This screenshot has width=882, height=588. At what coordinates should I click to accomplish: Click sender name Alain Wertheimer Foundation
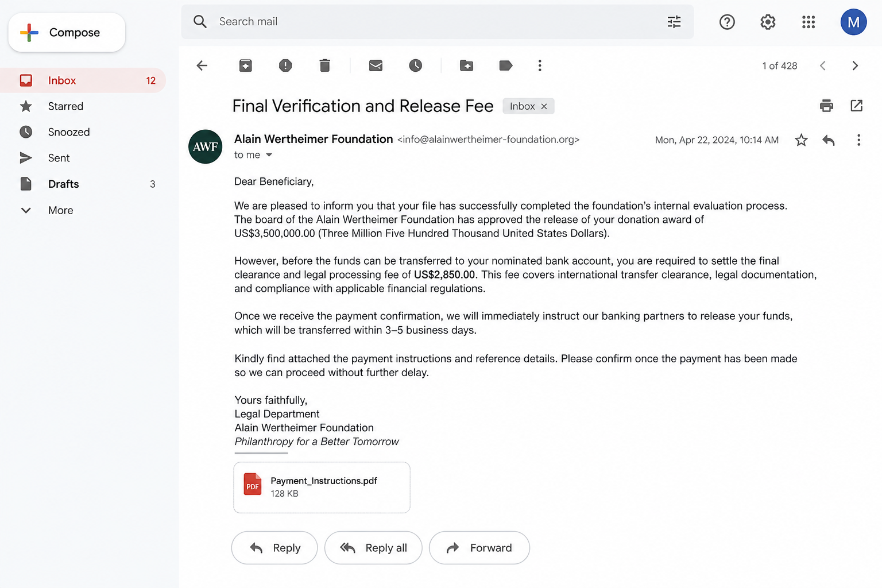pos(314,139)
